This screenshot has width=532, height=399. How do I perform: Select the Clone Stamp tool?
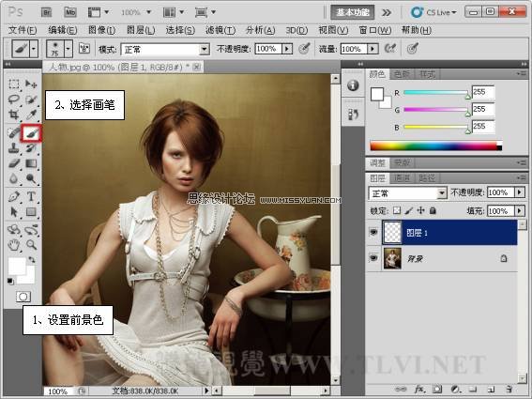point(13,148)
